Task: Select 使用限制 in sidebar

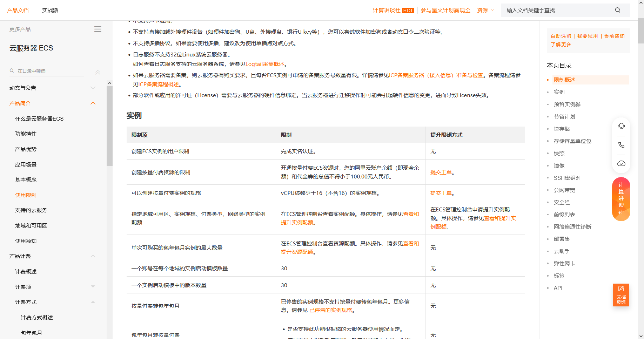Action: pyautogui.click(x=26, y=195)
